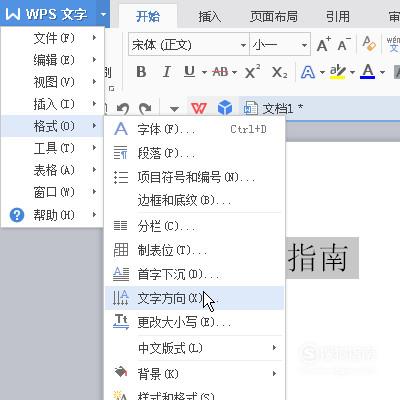Click the Help question mark icon
400x400 pixels.
[17, 215]
